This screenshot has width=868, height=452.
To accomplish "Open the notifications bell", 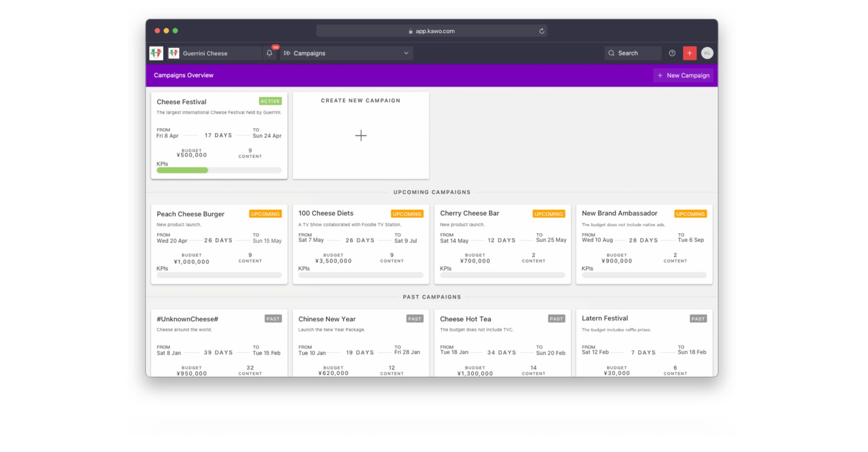I will (269, 53).
